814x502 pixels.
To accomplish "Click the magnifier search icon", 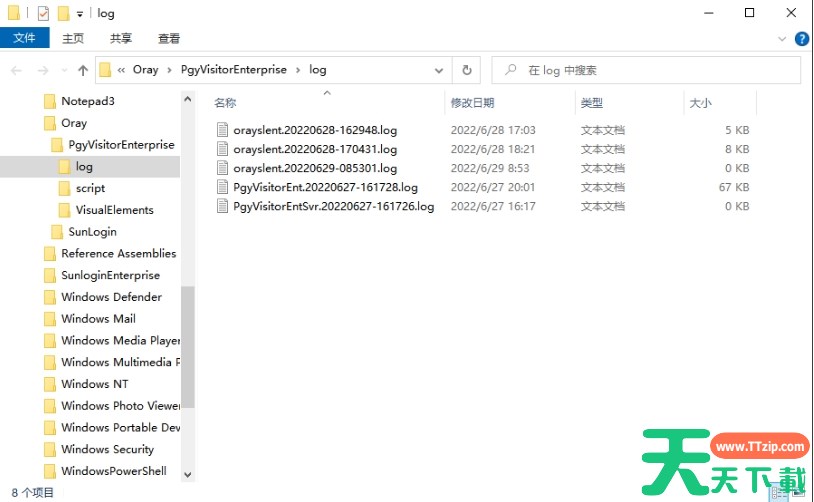I will coord(510,70).
